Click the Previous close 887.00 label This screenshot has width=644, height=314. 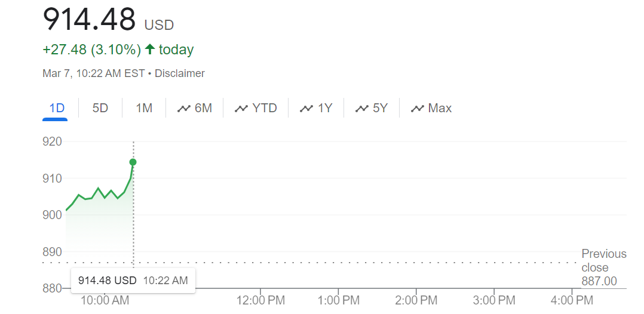[603, 267]
